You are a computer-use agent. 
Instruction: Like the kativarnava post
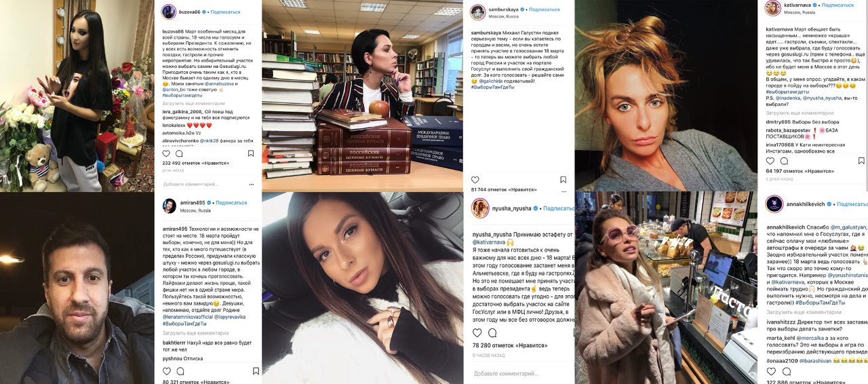coord(770,161)
